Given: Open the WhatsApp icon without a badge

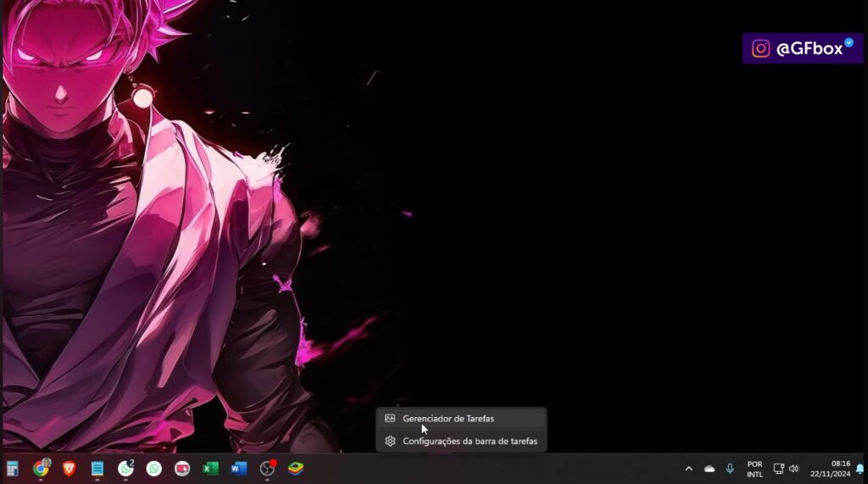Looking at the screenshot, I should pos(154,469).
